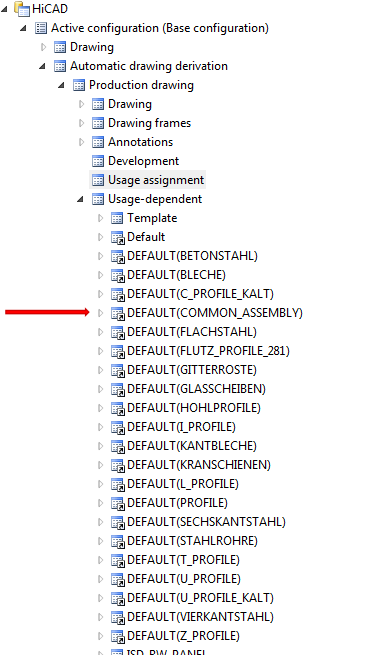Click the Automatic drawing derivation table icon
Viewport: 386px width, 655px height.
(60, 66)
